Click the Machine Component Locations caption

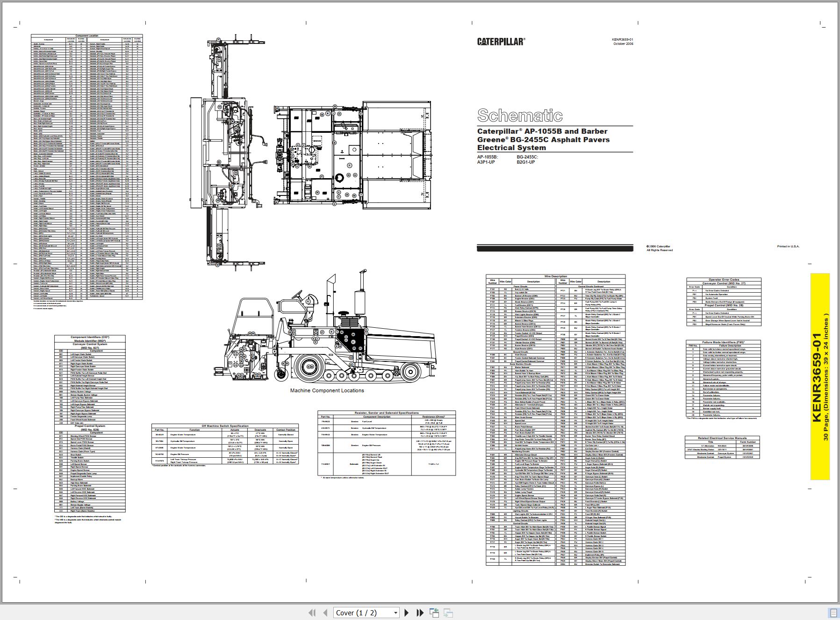coord(327,390)
